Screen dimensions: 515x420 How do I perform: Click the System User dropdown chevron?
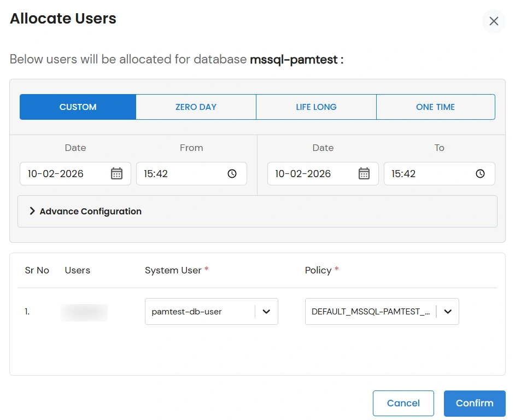266,311
